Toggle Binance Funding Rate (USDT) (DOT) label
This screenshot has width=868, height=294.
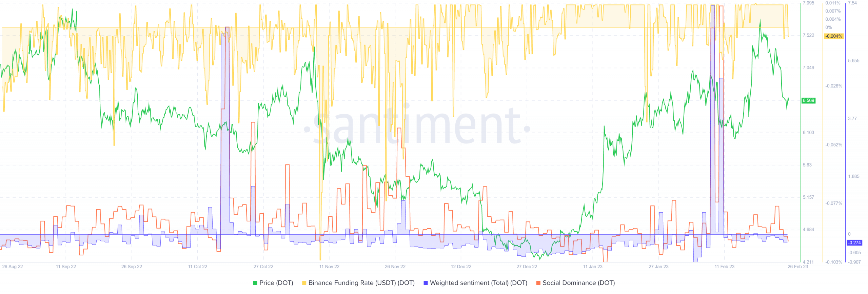pos(361,283)
